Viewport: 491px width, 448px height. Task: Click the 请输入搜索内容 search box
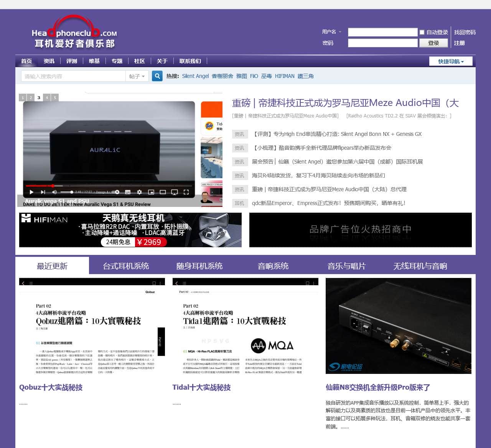(73, 76)
